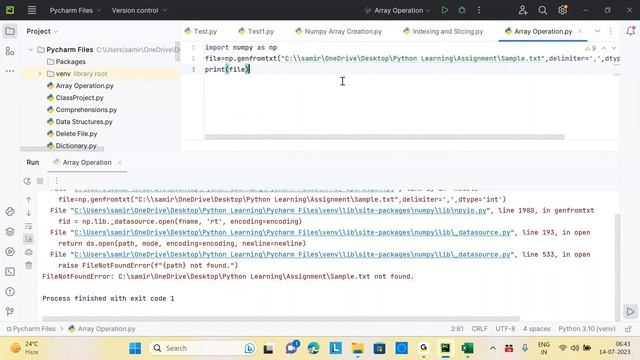Change UTF-8 file encoding
Image resolution: width=640 pixels, height=360 pixels.
coord(505,329)
